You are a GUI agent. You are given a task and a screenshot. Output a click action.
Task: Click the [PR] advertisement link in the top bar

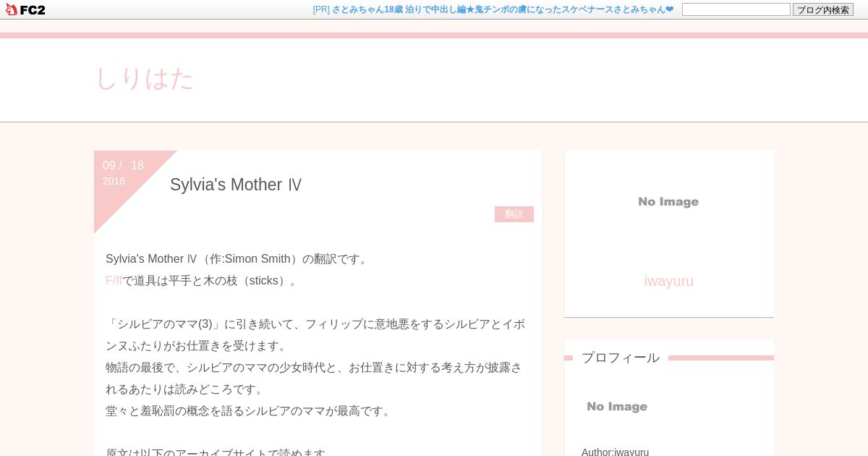tap(493, 9)
